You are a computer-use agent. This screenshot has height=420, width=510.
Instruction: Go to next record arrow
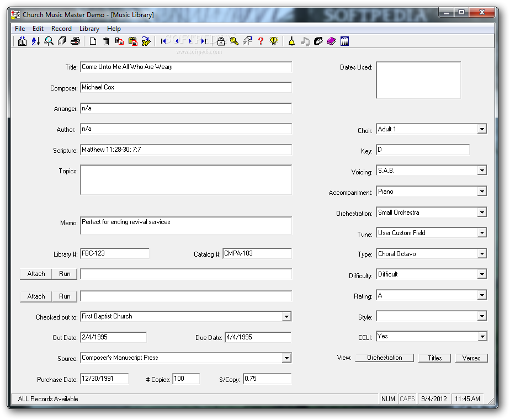pos(190,41)
